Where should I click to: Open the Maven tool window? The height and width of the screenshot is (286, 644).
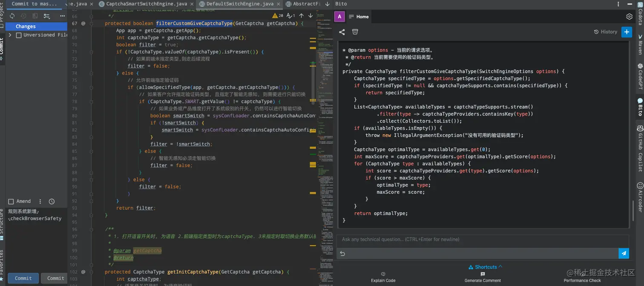[x=640, y=44]
